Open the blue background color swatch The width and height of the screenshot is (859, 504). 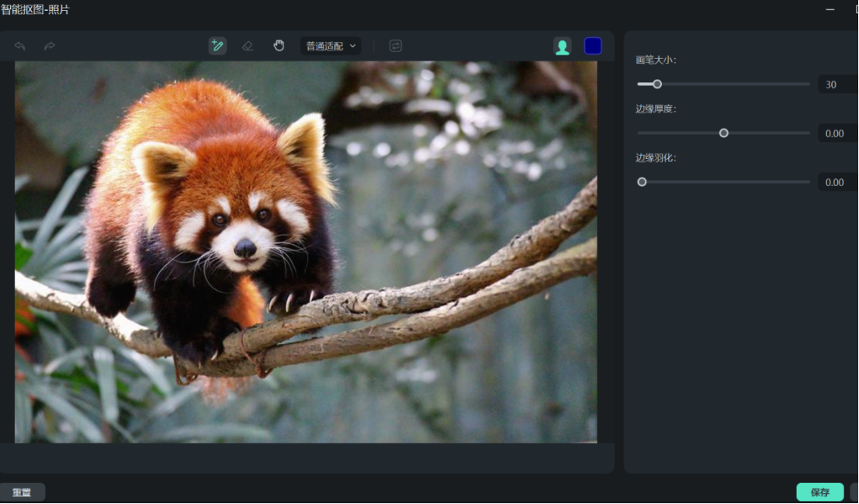[593, 47]
